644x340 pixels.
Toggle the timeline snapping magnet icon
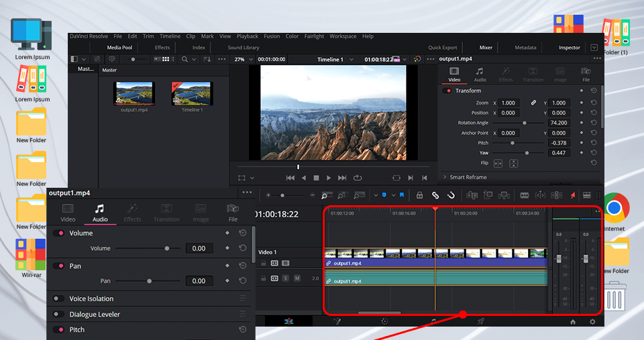451,195
